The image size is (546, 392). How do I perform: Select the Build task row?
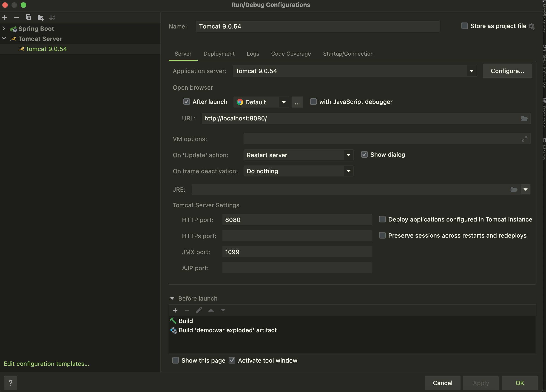point(353,321)
